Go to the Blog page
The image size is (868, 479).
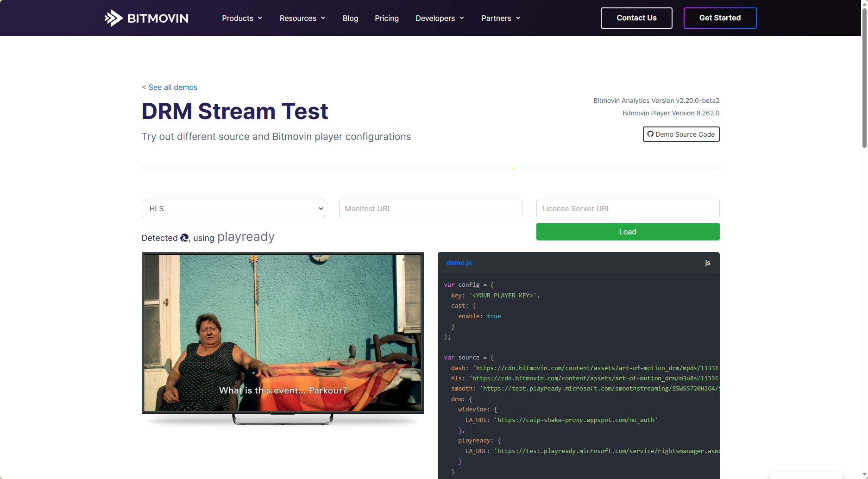click(350, 18)
